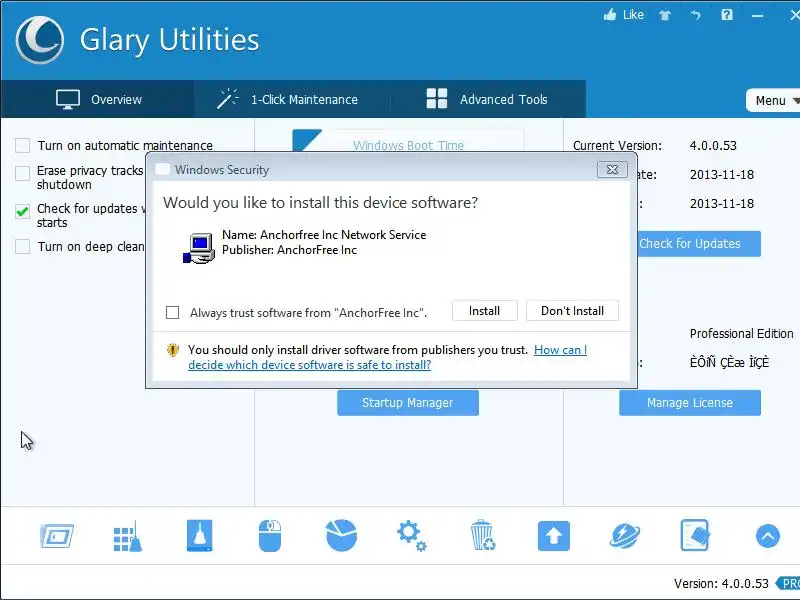Click the Like thumbs-up icon
Image resolution: width=800 pixels, height=600 pixels.
point(610,15)
